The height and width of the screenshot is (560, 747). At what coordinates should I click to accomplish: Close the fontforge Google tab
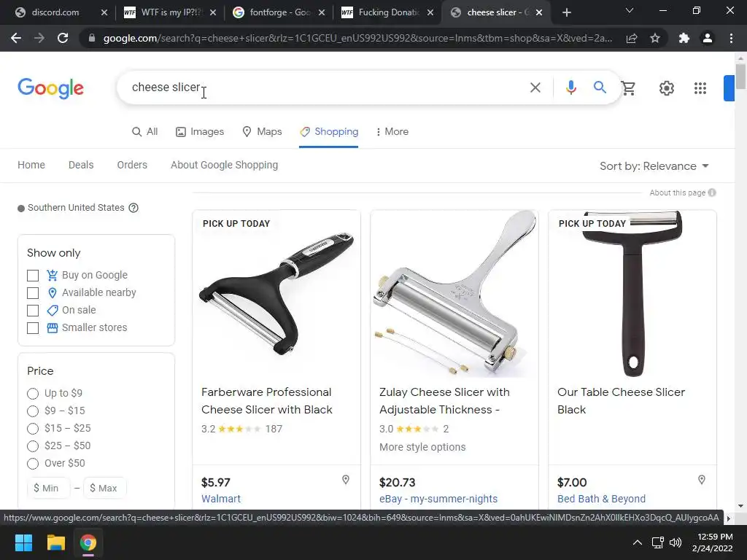point(322,13)
